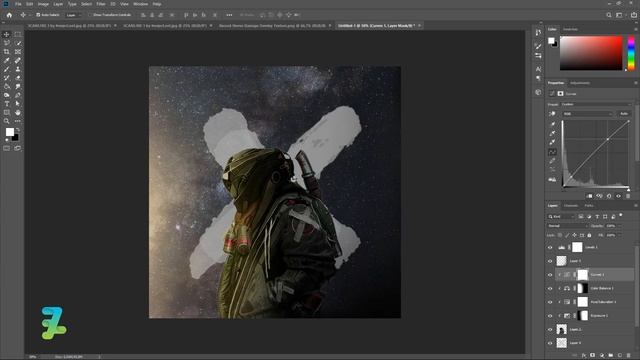
Task: Open the Image menu
Action: pyautogui.click(x=43, y=4)
